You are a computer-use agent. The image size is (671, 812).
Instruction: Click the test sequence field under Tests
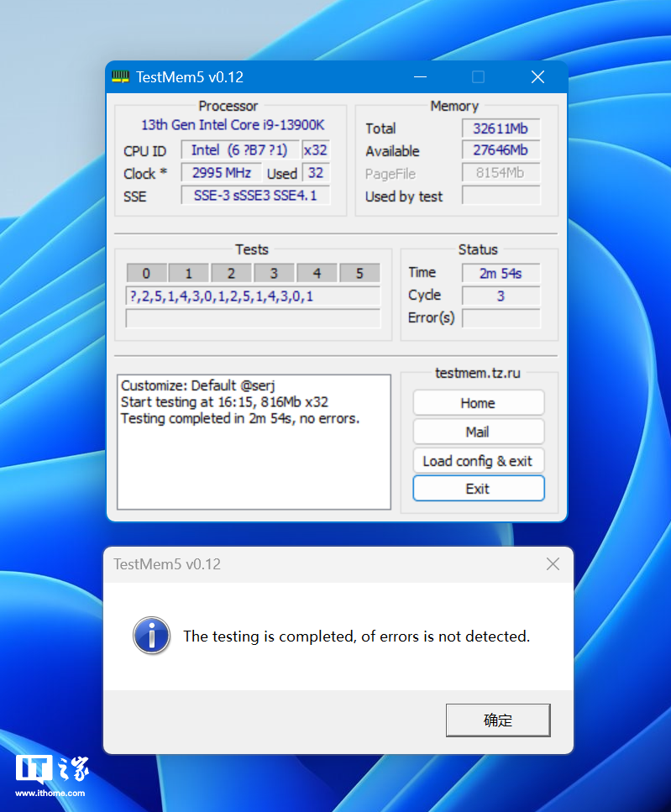pyautogui.click(x=253, y=296)
